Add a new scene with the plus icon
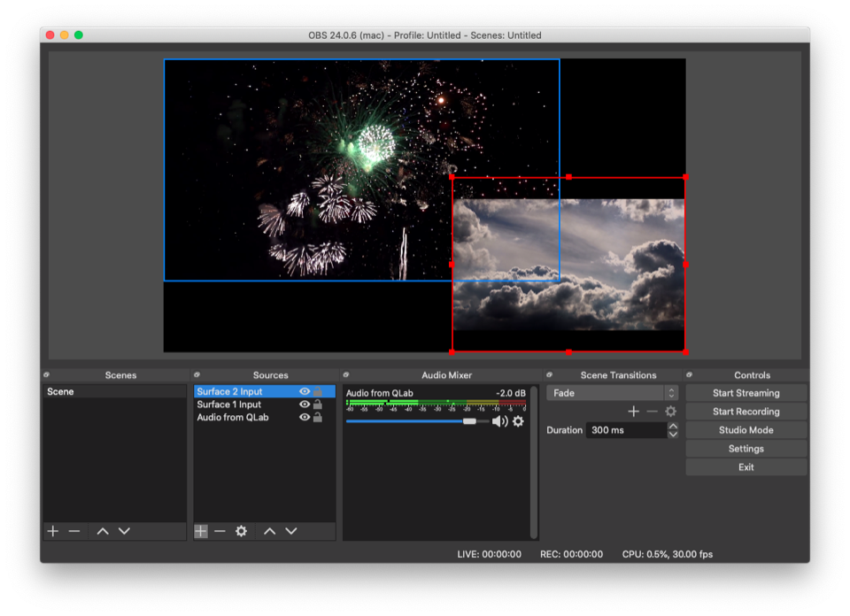 [53, 531]
